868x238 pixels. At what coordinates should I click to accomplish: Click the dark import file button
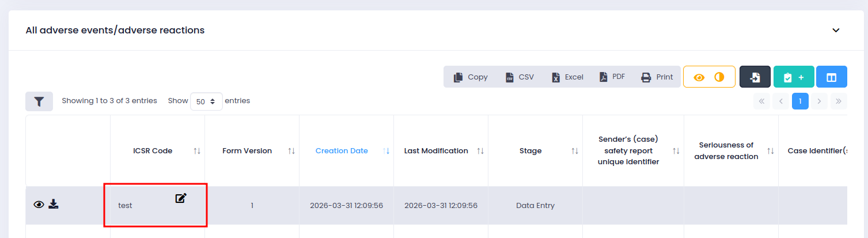pos(755,77)
